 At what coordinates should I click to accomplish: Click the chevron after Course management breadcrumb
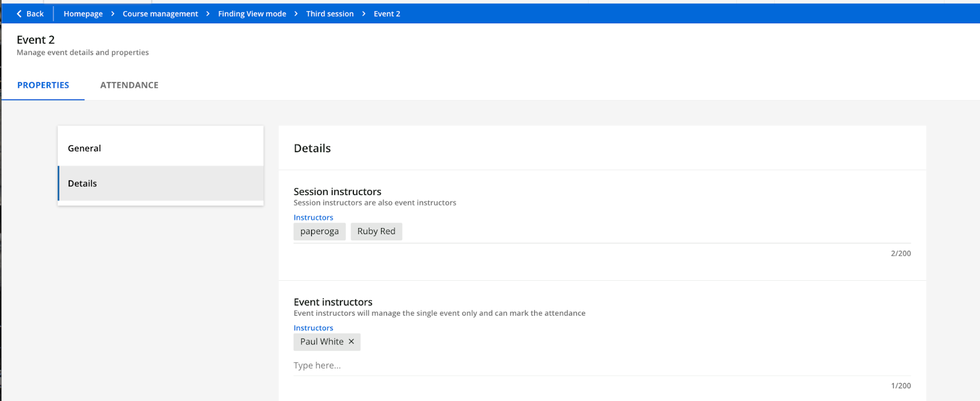208,13
